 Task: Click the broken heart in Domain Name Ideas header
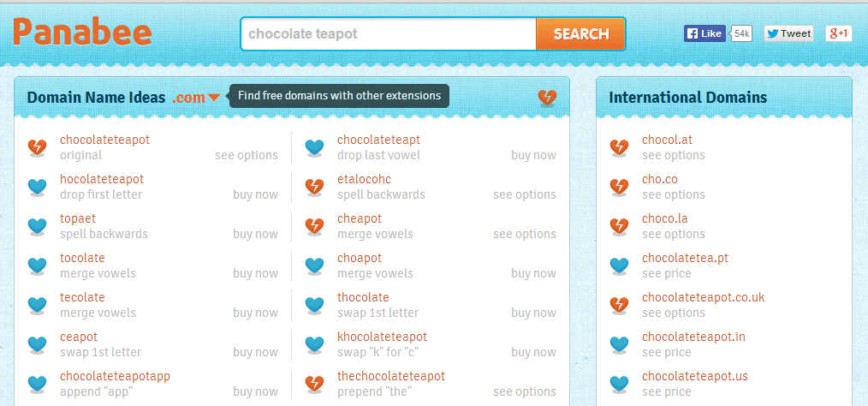pos(547,98)
